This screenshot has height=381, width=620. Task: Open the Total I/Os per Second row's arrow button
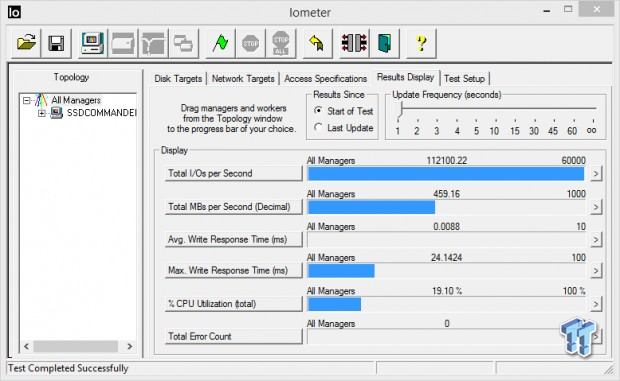596,174
